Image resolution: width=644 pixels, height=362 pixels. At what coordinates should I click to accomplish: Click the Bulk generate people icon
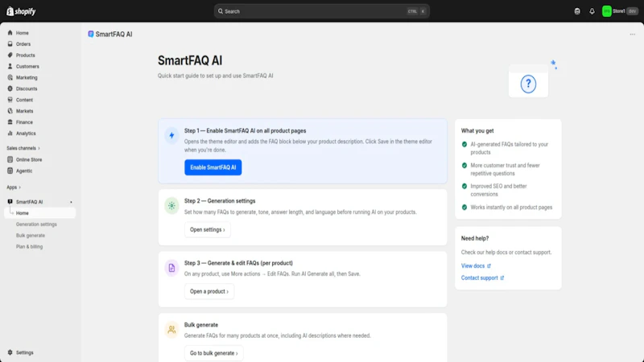point(171,329)
